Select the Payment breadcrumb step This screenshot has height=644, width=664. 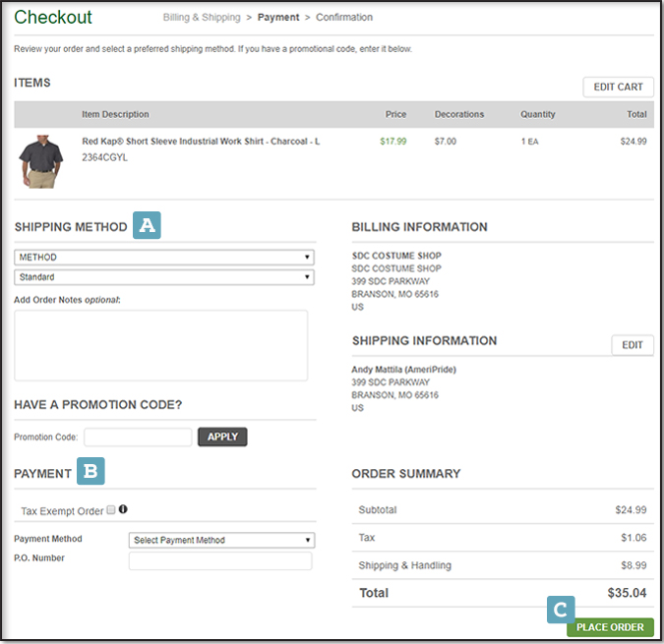[x=278, y=18]
